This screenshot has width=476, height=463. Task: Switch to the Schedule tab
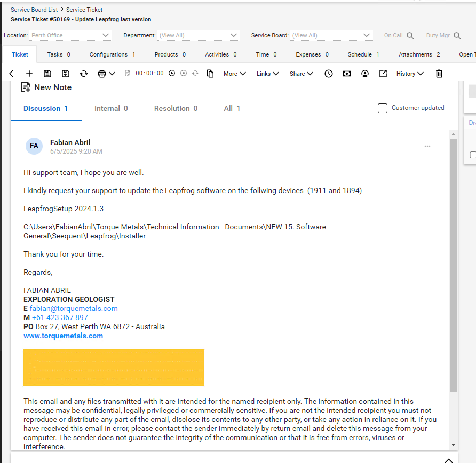click(x=363, y=54)
